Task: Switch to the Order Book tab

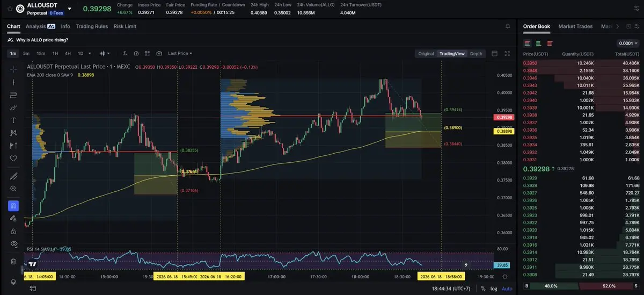Action: pos(537,26)
